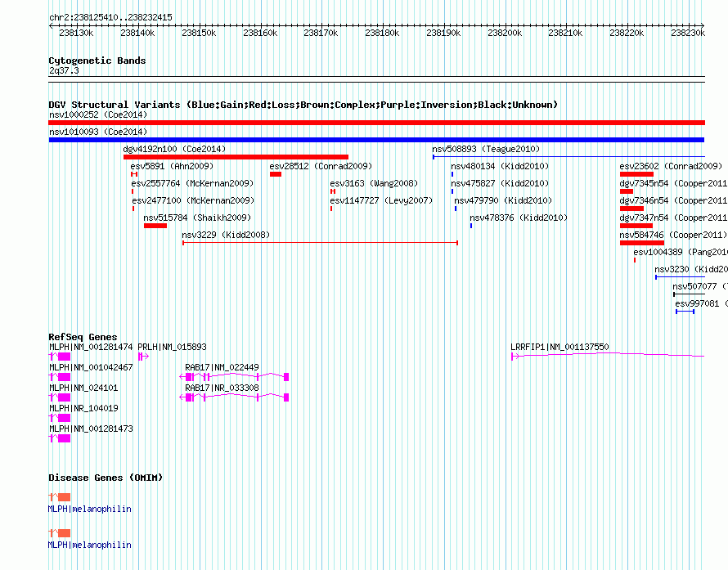
Task: Open esv1147727 (Levy2007) variant label
Action: [381, 200]
